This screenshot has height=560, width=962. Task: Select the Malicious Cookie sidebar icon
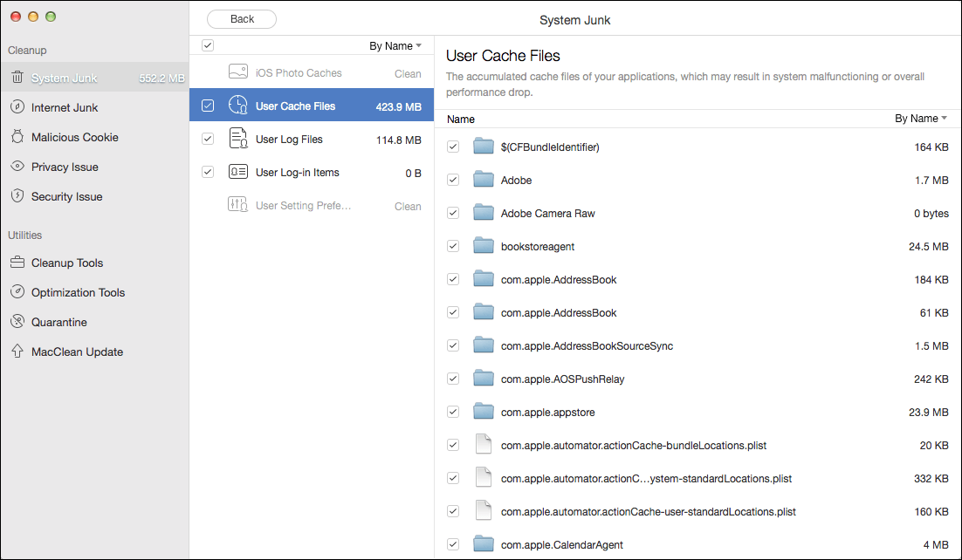click(x=17, y=136)
